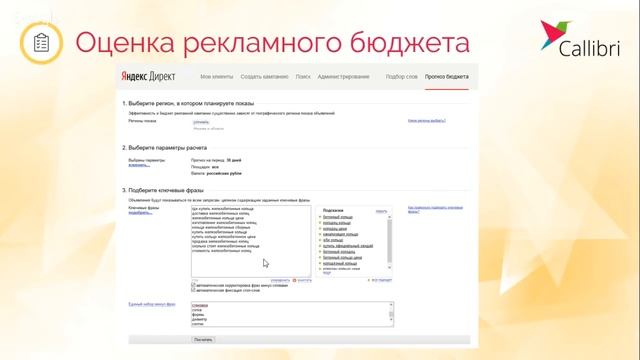The image size is (640, 360).
Task: Open the Какие регионы выбрать help link
Action: 427,121
